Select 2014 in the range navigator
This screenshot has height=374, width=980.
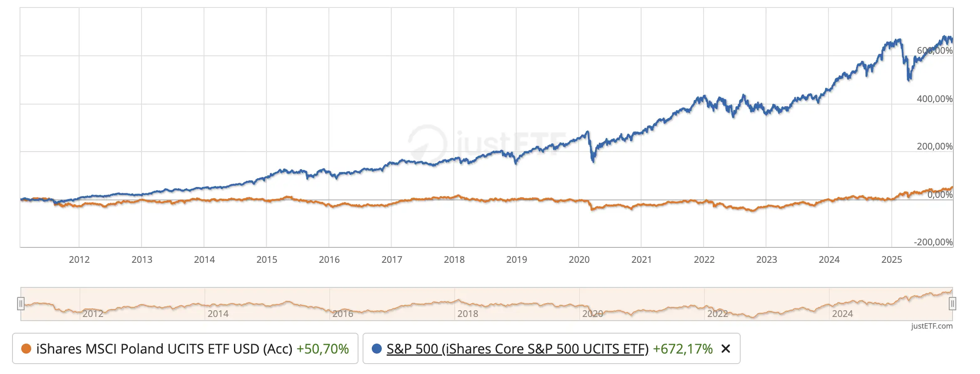218,314
